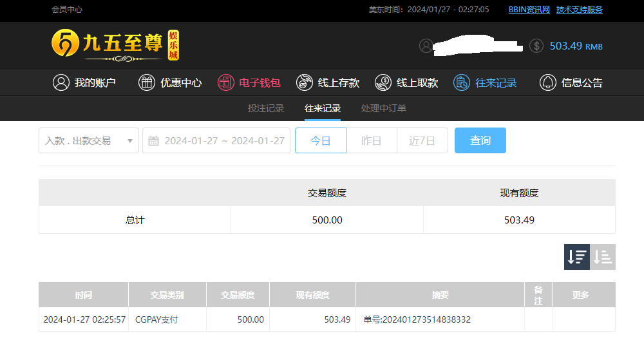This screenshot has height=342, width=644.
Task: Click the 2024-01-27 02:25:57 time cell
Action: 84,319
